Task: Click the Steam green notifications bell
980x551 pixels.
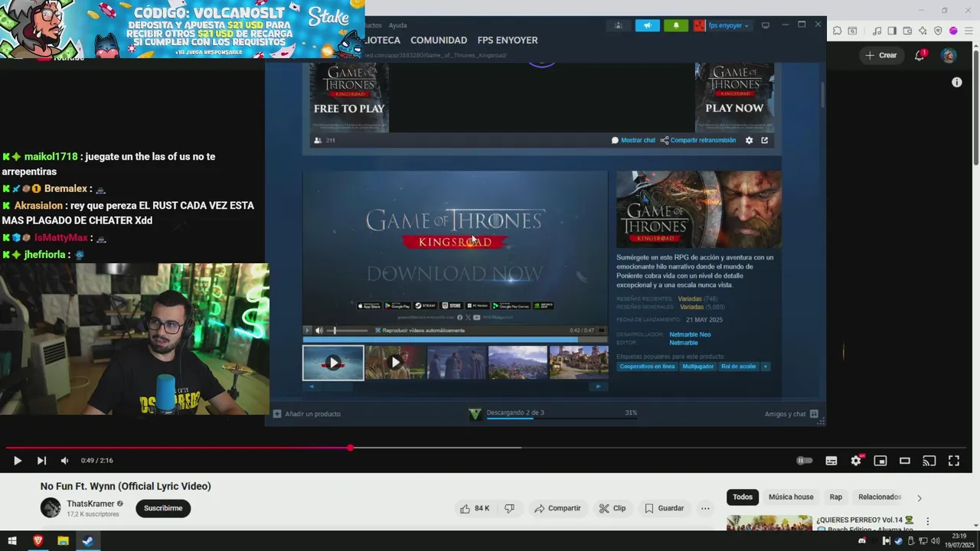Action: [676, 25]
